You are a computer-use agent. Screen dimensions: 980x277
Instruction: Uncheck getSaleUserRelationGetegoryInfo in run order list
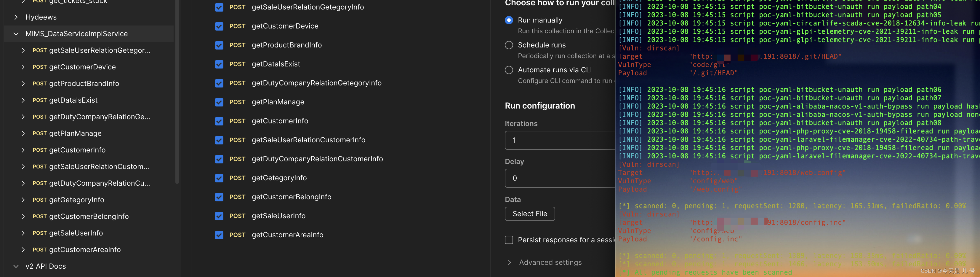tap(219, 7)
